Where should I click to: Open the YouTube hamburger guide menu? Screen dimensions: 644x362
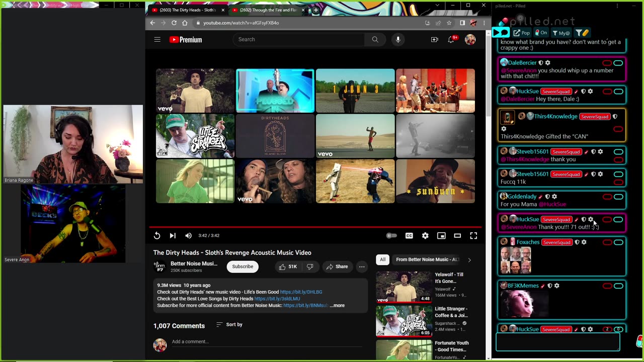click(157, 39)
